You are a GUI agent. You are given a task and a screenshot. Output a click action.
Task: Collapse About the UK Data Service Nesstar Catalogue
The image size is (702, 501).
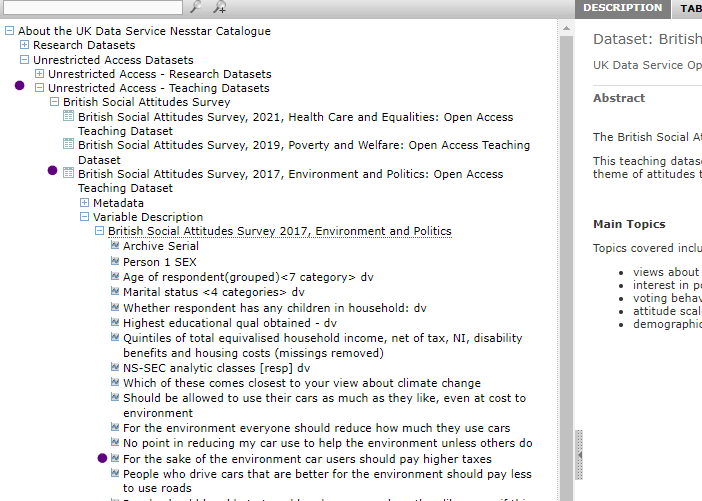[9, 30]
